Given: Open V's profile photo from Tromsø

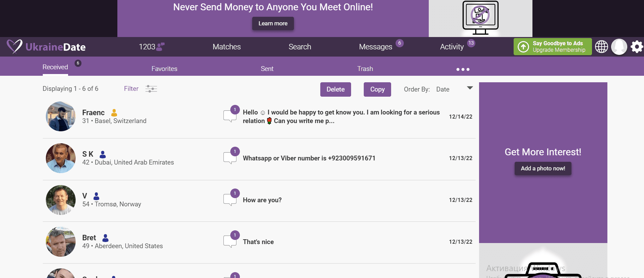Looking at the screenshot, I should (61, 200).
